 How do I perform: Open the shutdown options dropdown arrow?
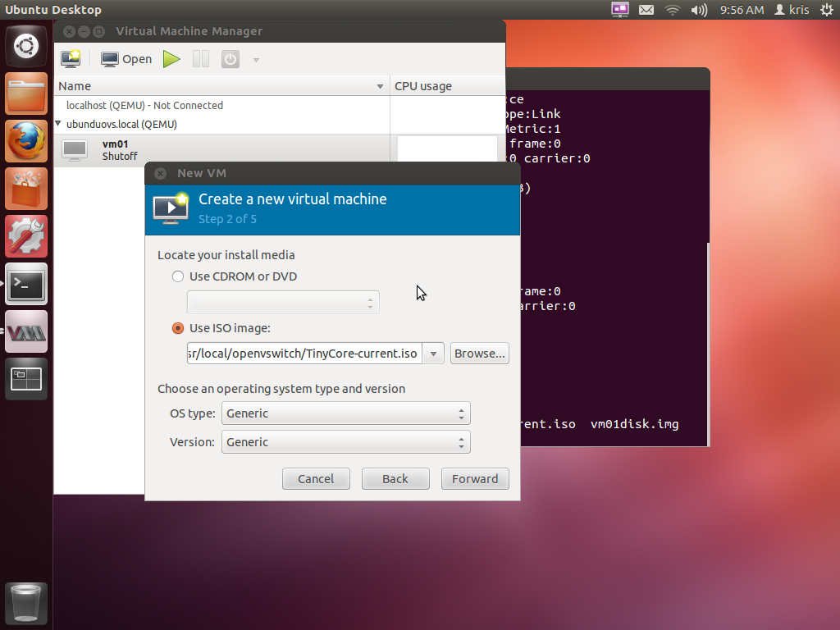256,60
